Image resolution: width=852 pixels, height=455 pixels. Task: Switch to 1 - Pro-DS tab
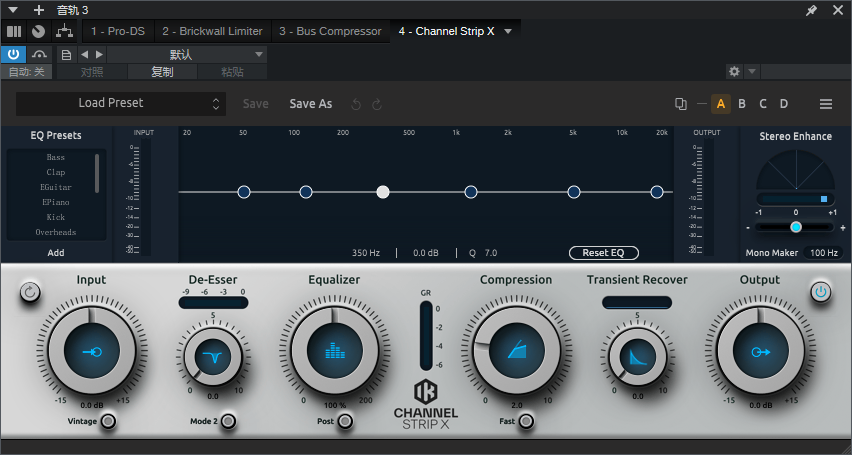coord(118,32)
